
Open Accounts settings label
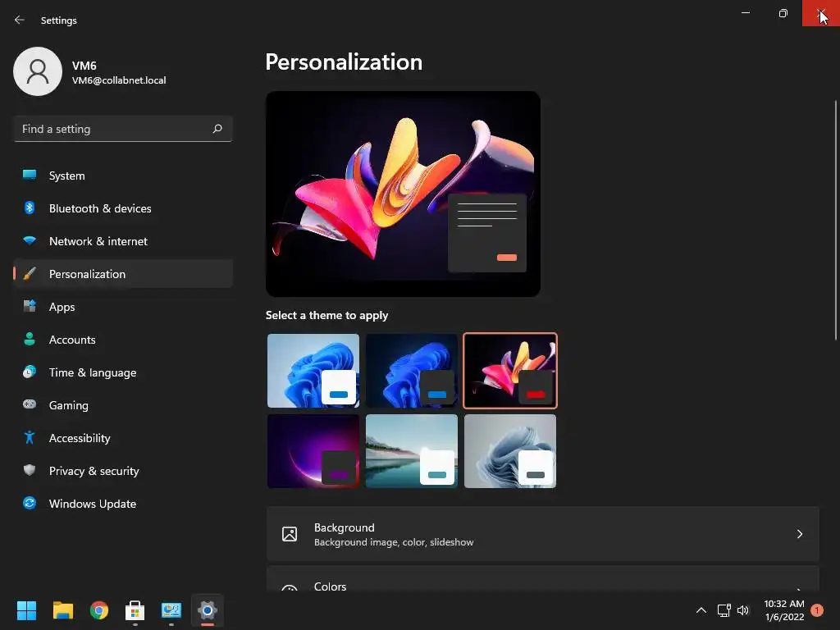[72, 340]
